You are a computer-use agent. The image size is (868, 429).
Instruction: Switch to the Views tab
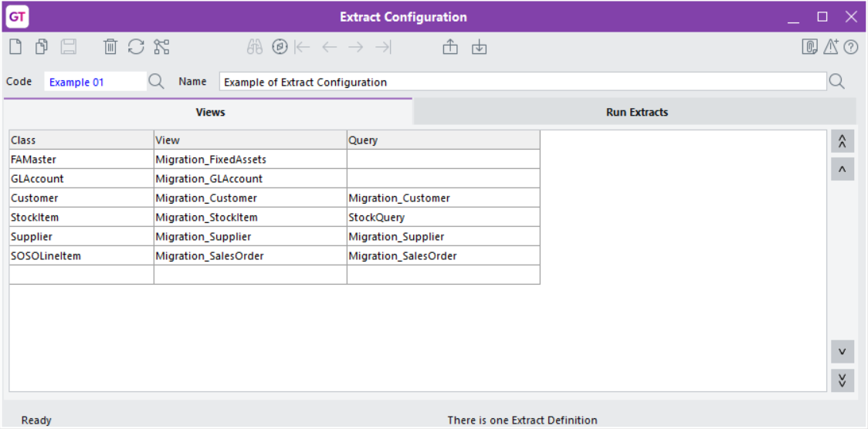pos(210,112)
